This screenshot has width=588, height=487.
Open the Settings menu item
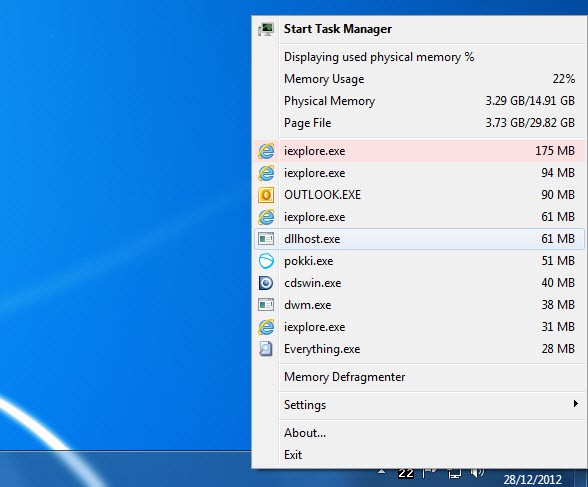pyautogui.click(x=419, y=405)
